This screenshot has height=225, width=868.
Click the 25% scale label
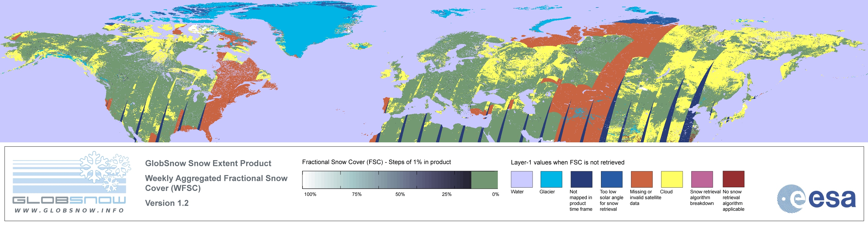tap(447, 194)
